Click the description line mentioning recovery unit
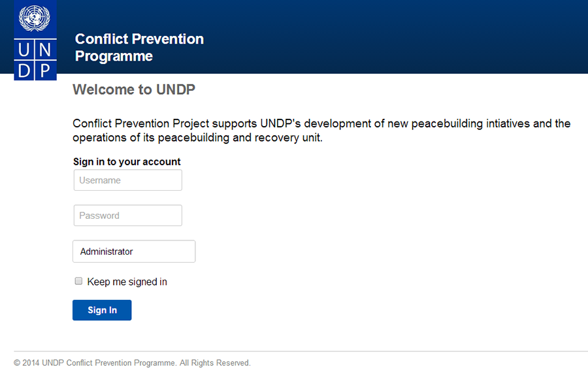This screenshot has width=588, height=390. click(197, 138)
